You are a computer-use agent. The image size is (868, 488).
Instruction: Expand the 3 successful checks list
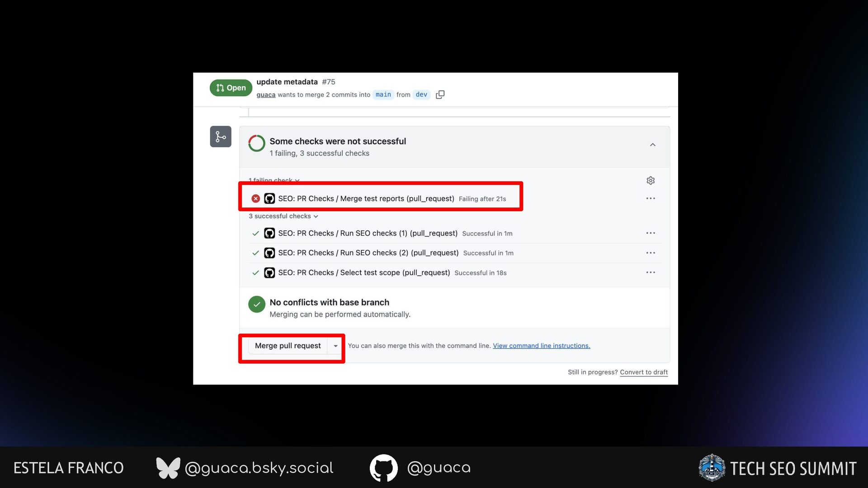[x=283, y=216]
